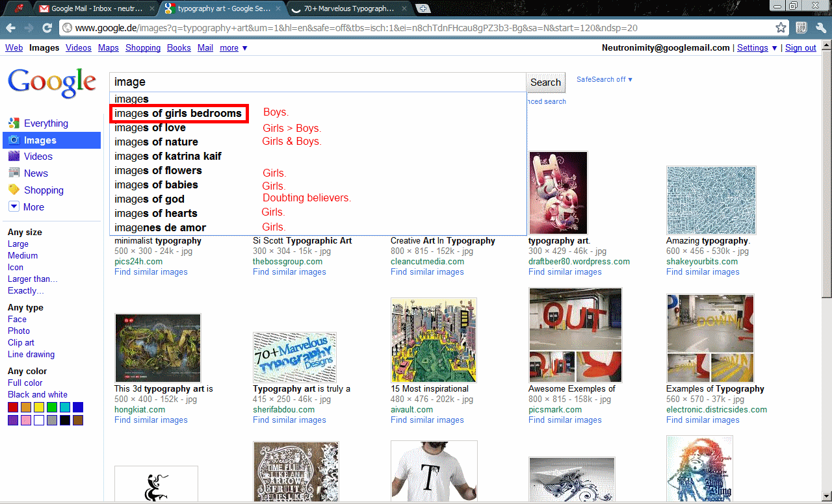Expand the 'more' dropdown in top navigation
832x504 pixels.
[233, 48]
